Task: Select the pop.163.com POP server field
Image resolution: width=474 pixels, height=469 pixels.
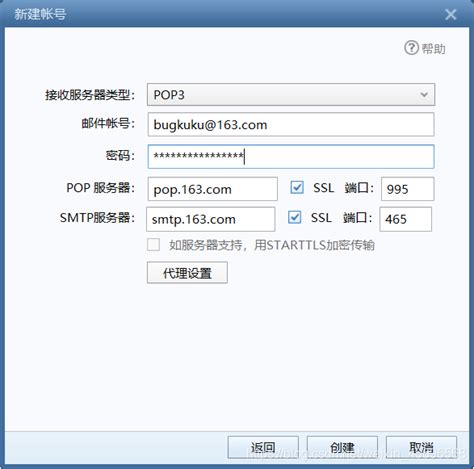Action: [212, 189]
